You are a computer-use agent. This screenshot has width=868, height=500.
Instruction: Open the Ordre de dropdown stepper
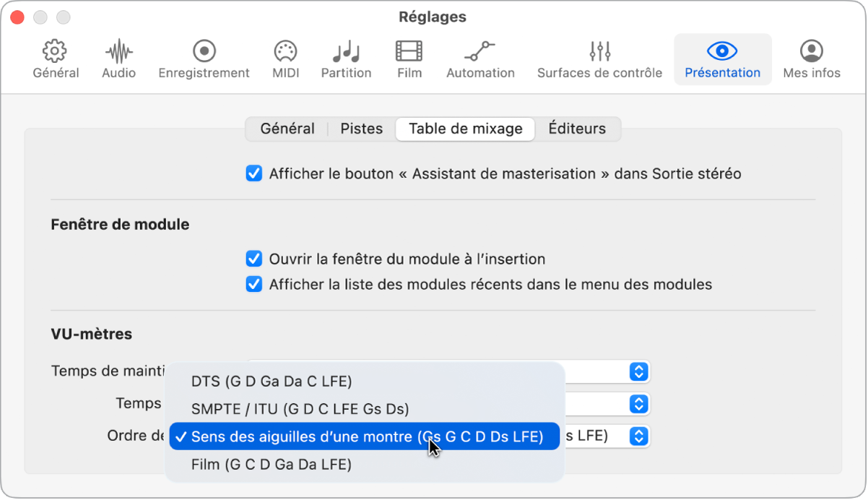tap(637, 436)
